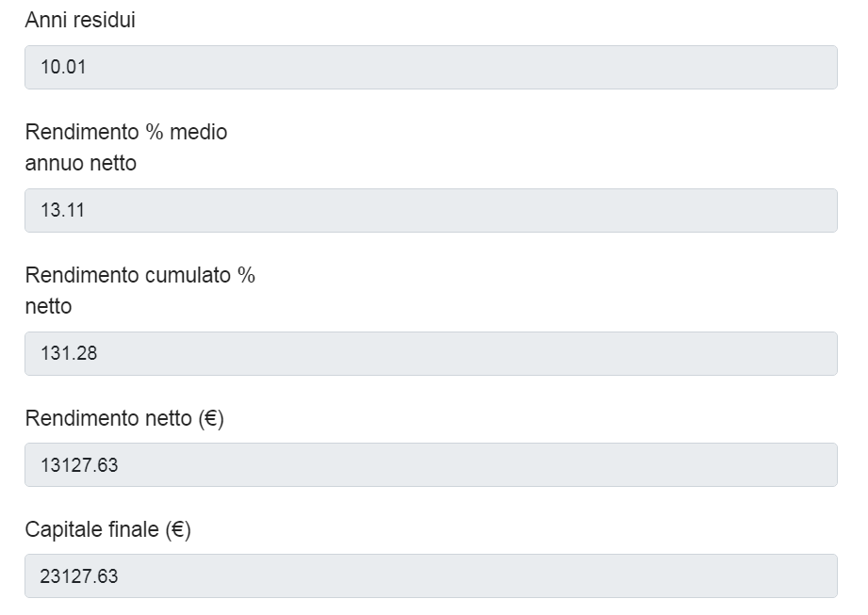Click the percent sign in Rendimento cumulato label
This screenshot has width=868, height=615.
(246, 275)
